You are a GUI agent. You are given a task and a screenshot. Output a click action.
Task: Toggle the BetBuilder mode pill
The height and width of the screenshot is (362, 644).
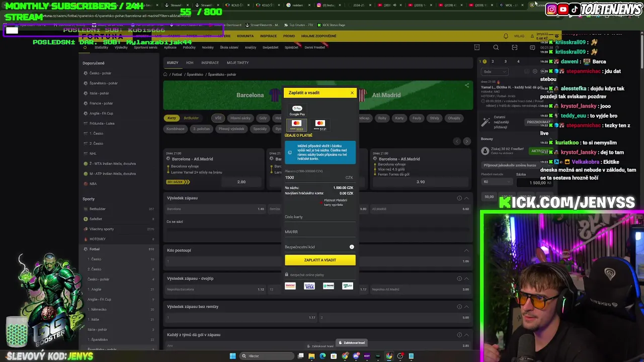coord(191,118)
